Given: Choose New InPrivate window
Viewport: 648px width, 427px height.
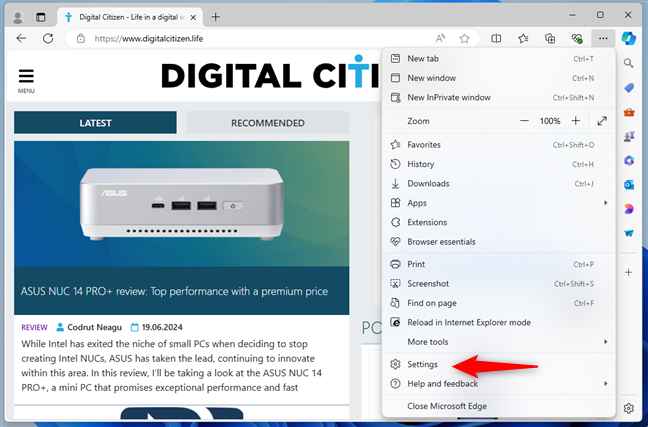Looking at the screenshot, I should click(498, 98).
